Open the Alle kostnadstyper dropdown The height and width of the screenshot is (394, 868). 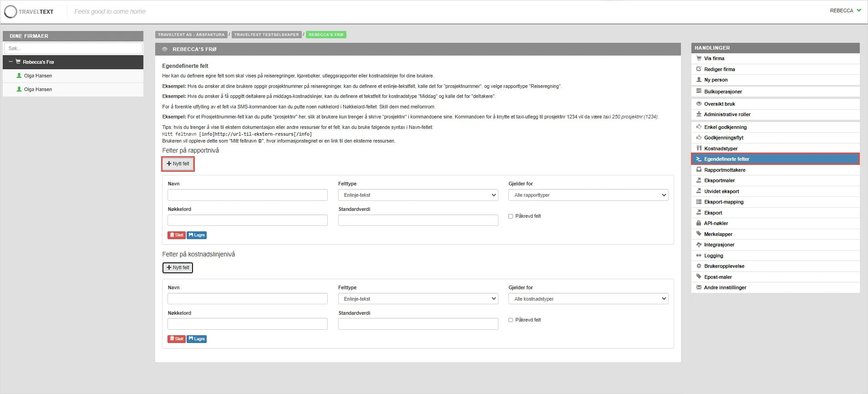(588, 299)
